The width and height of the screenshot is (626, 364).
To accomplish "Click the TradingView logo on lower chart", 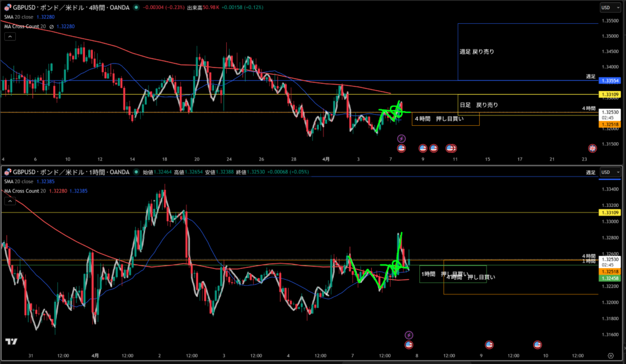I will 10,341.
